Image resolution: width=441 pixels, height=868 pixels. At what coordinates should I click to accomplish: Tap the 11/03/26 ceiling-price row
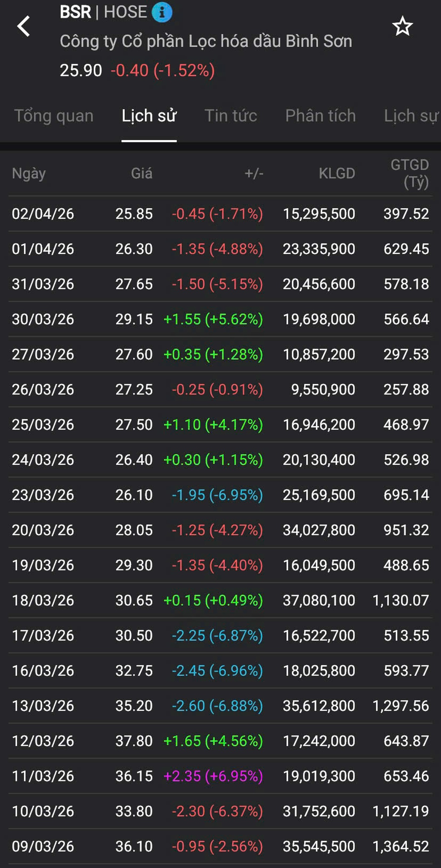pyautogui.click(x=220, y=776)
